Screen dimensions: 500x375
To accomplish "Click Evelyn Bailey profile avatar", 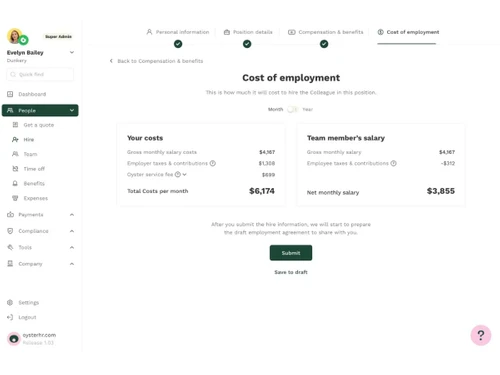I will [15, 36].
